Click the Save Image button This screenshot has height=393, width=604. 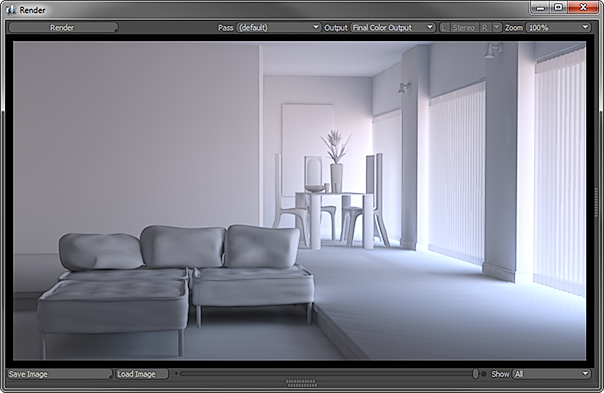click(60, 374)
